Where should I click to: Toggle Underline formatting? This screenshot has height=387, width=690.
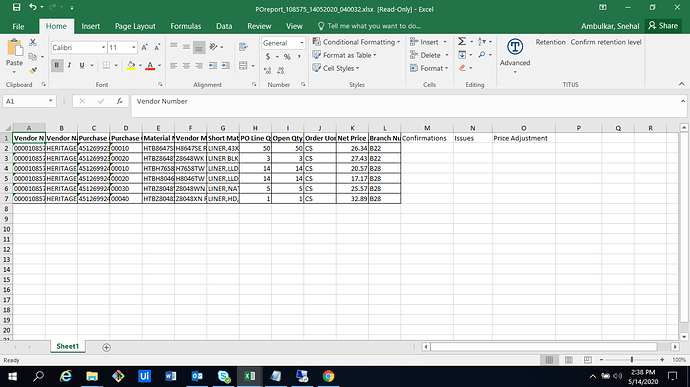point(82,66)
